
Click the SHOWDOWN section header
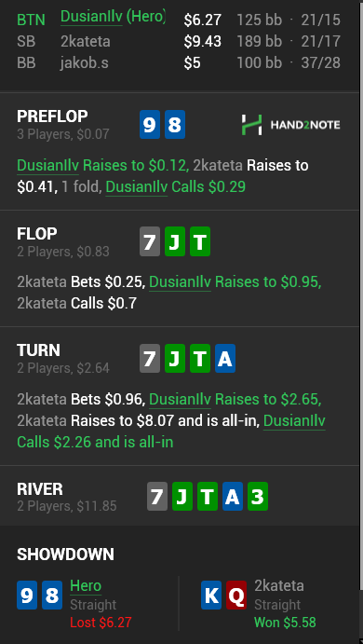(66, 555)
